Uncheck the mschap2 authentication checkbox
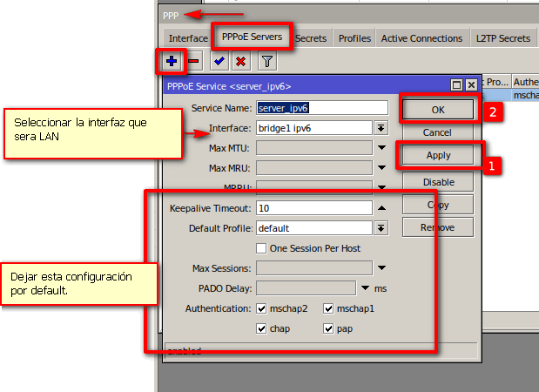The image size is (539, 392). pos(262,308)
